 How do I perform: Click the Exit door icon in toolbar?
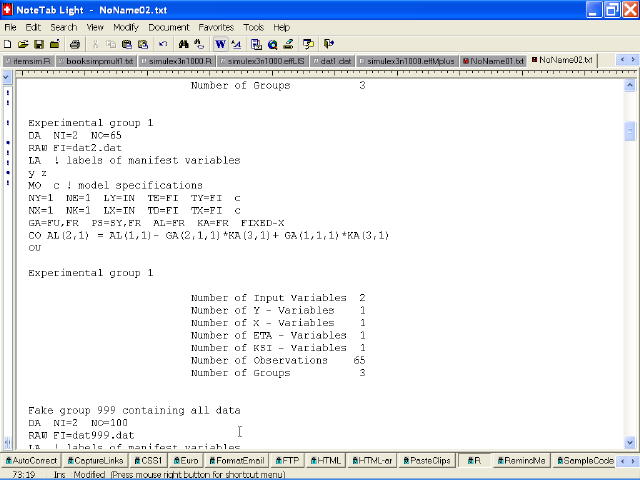click(x=328, y=44)
